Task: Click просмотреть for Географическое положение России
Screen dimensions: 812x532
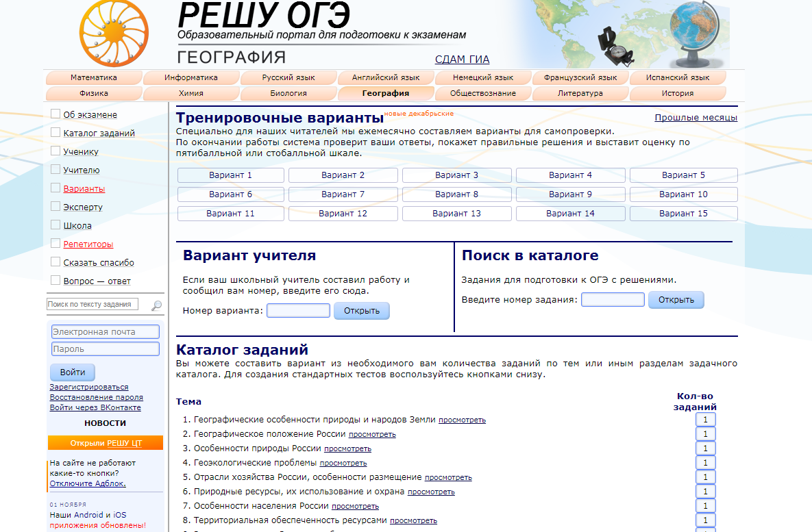Action: pyautogui.click(x=372, y=434)
